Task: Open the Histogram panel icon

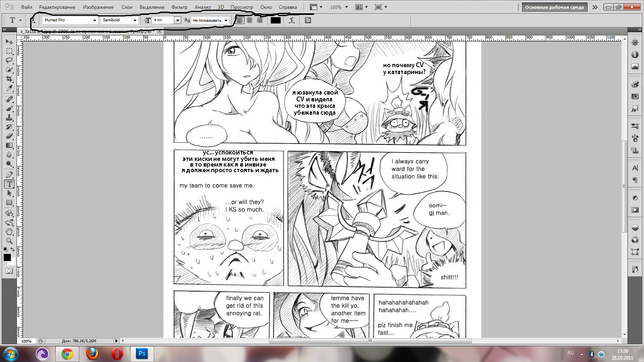Action: tap(635, 67)
